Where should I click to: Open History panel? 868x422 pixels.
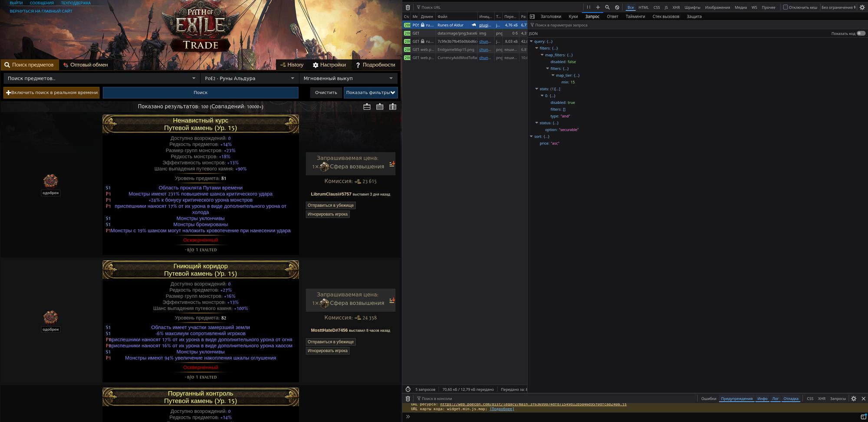point(292,65)
